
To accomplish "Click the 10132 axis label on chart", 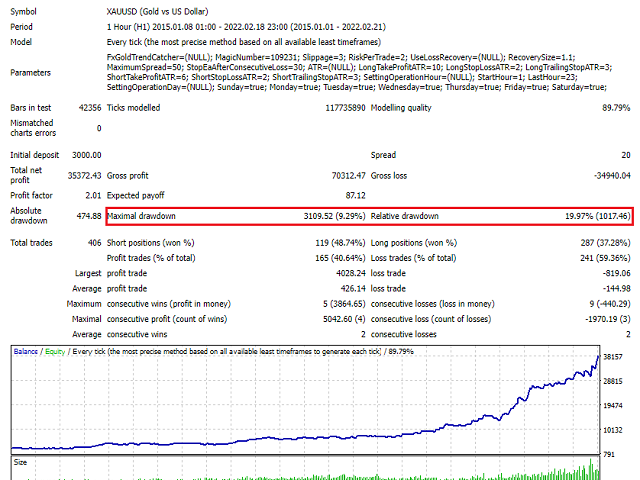I will (613, 430).
